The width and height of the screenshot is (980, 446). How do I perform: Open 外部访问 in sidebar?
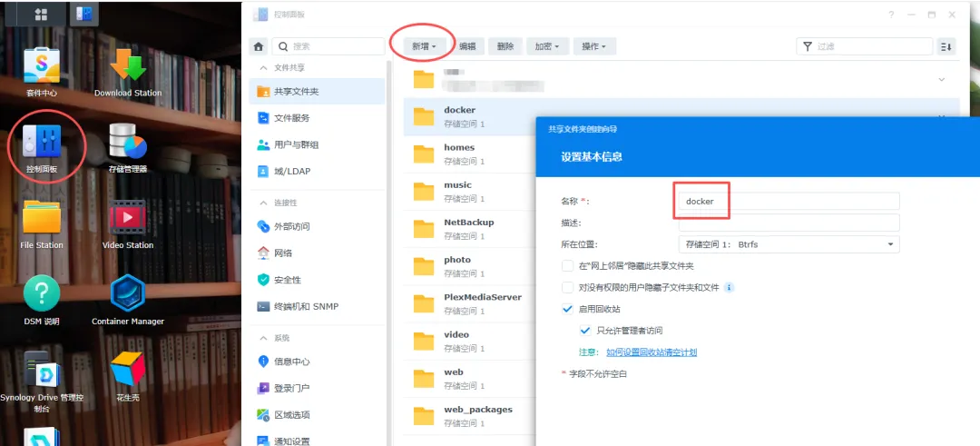(317, 226)
